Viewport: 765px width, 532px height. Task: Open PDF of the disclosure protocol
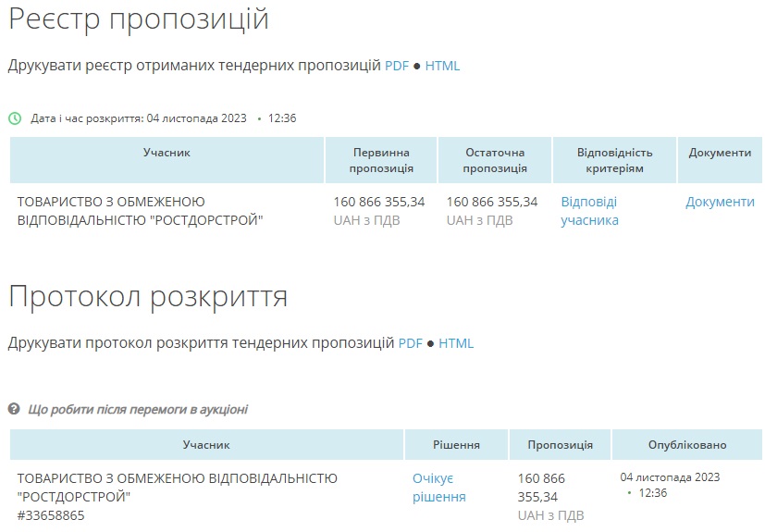[411, 343]
